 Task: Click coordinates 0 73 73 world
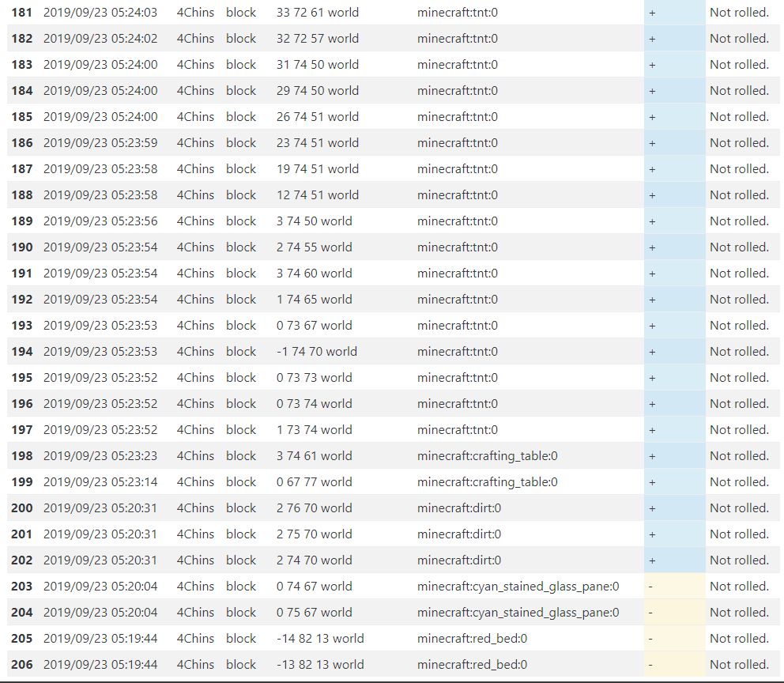tap(315, 377)
